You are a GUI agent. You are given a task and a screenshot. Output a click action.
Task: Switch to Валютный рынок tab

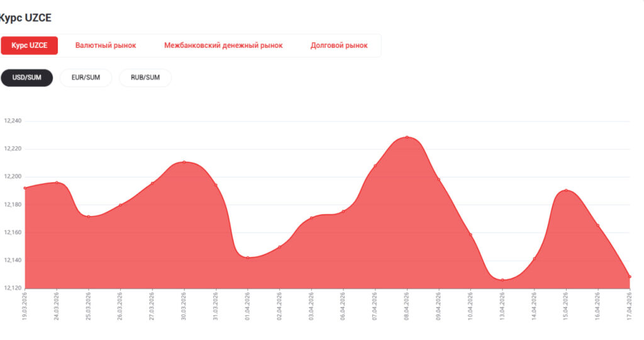pyautogui.click(x=106, y=45)
